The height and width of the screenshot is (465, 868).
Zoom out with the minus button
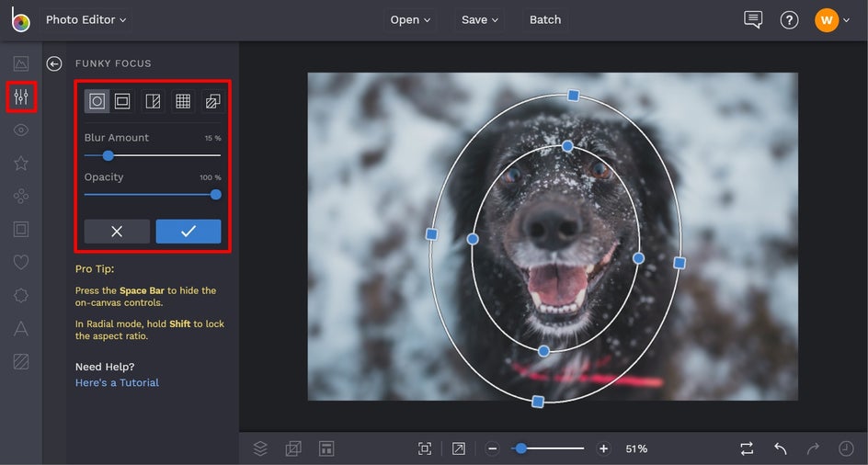click(493, 448)
